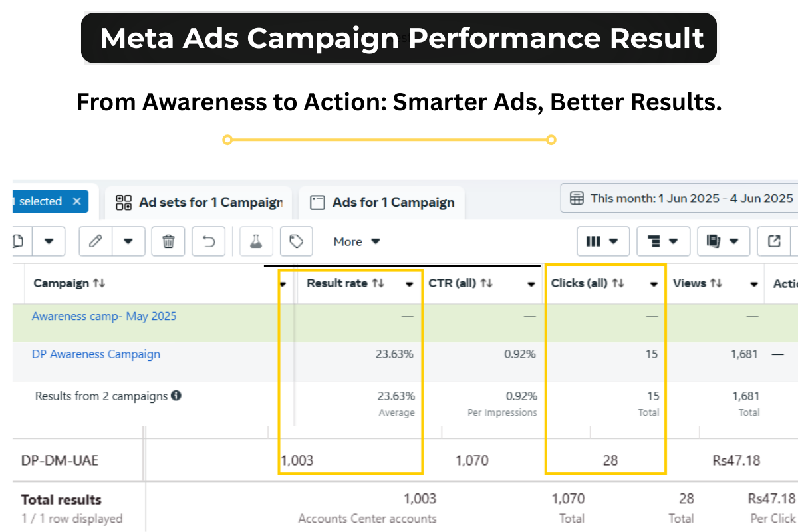Click the duplicate copy icon

click(18, 241)
